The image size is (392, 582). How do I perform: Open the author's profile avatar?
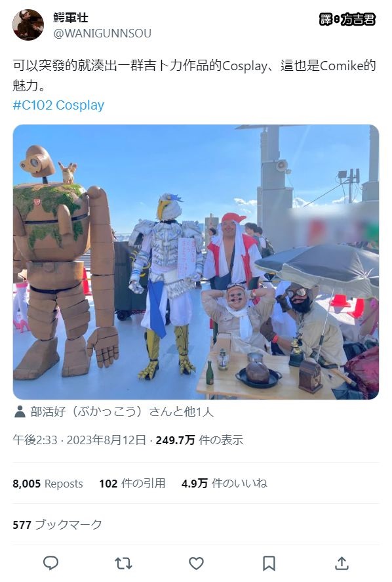click(28, 25)
